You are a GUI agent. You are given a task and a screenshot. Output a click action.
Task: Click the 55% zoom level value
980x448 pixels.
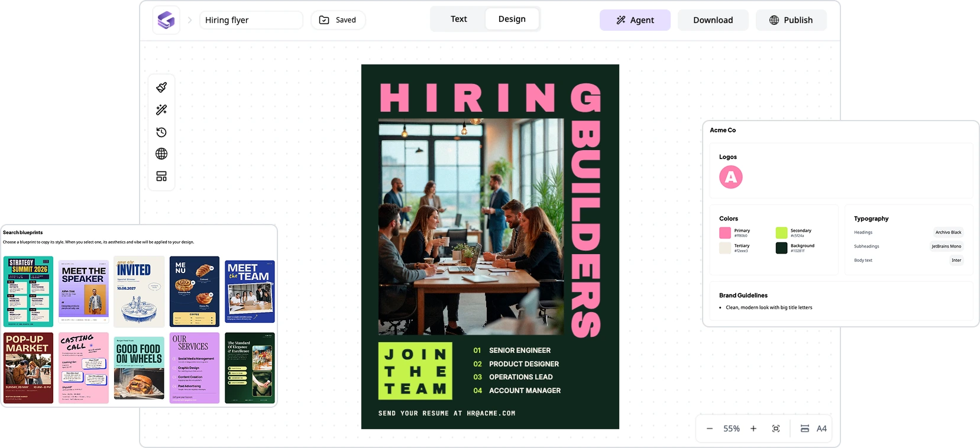(732, 428)
